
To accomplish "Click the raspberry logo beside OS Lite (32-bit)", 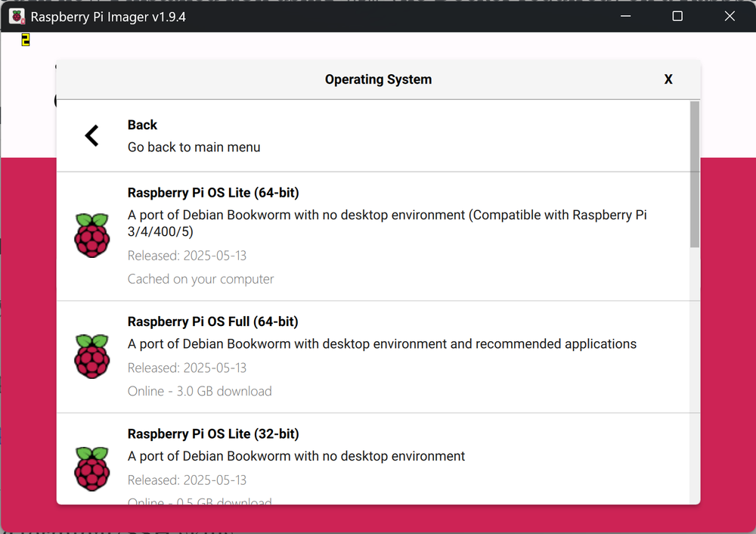I will pyautogui.click(x=91, y=469).
